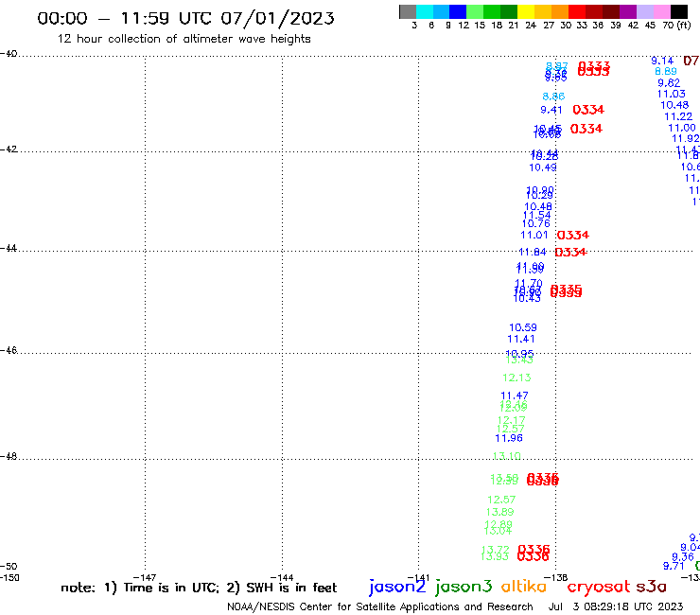Click the '00:00 – 11:59 UTC 07/01/2023' title
Screen dimensions: 700x615
[x=185, y=19]
